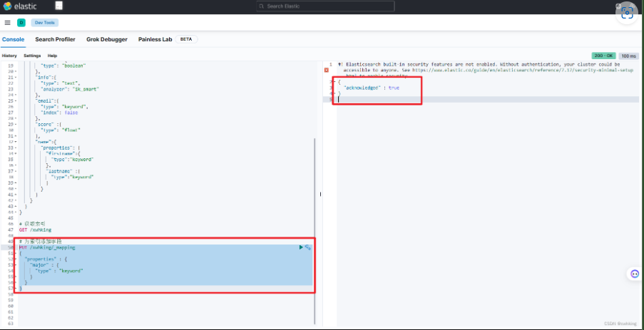Focus the Search Elastic field
This screenshot has height=330, width=644.
coord(325,6)
